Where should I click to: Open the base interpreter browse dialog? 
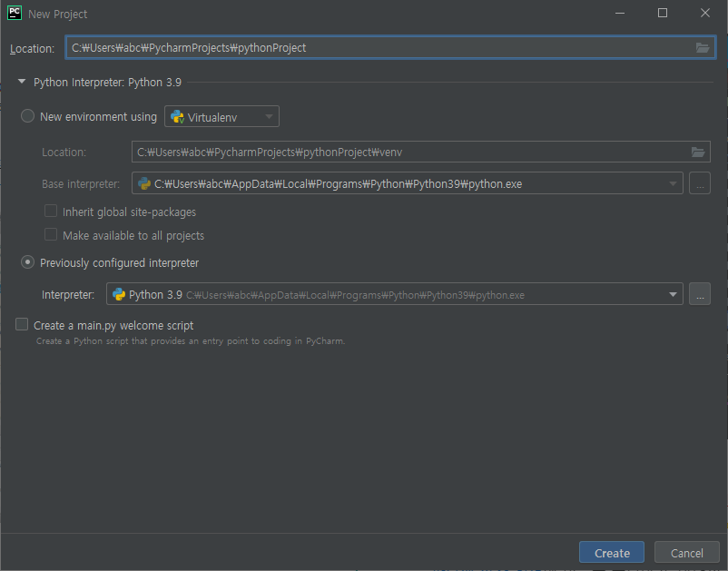click(x=700, y=183)
